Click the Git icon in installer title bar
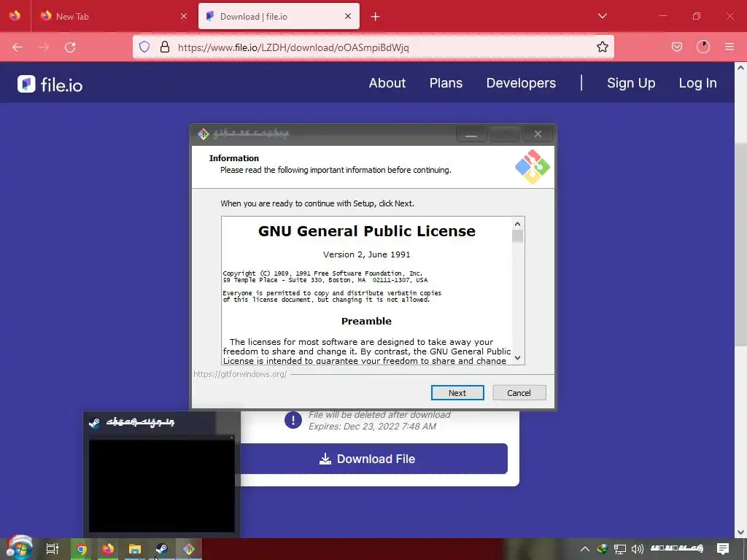 204,134
